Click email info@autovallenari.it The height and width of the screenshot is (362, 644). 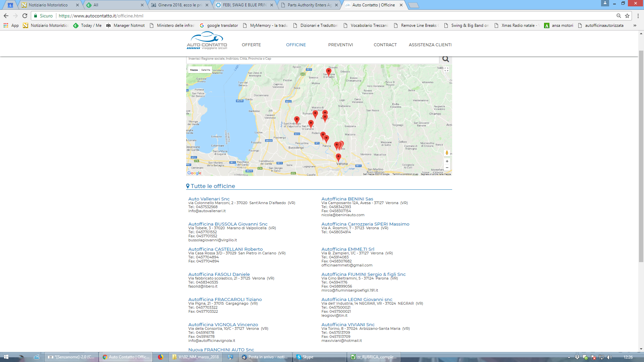pos(207,211)
